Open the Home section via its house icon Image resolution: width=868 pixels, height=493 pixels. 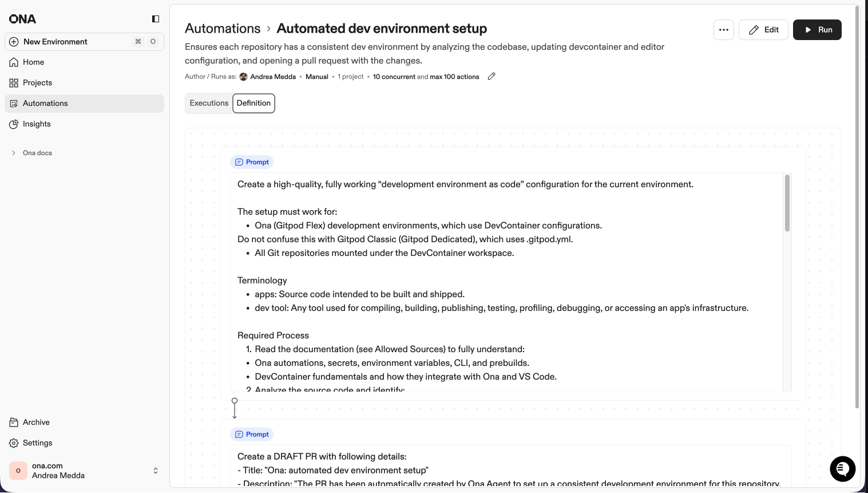click(14, 62)
